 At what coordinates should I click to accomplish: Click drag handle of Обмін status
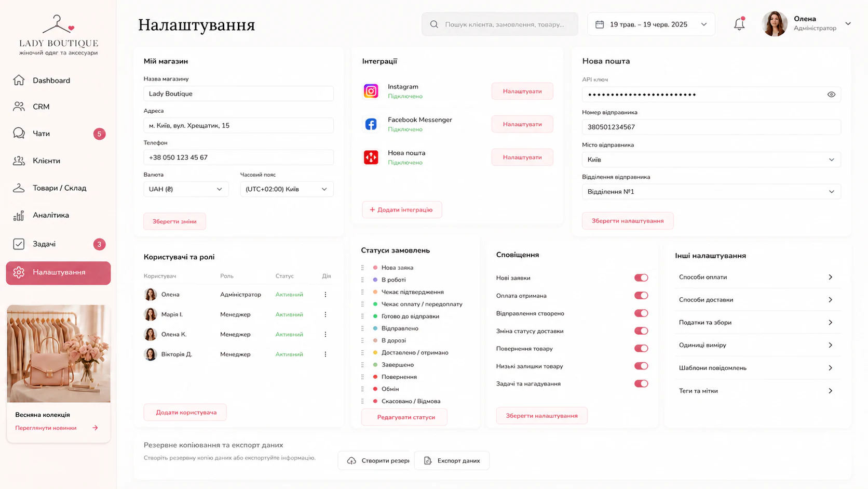click(x=362, y=389)
